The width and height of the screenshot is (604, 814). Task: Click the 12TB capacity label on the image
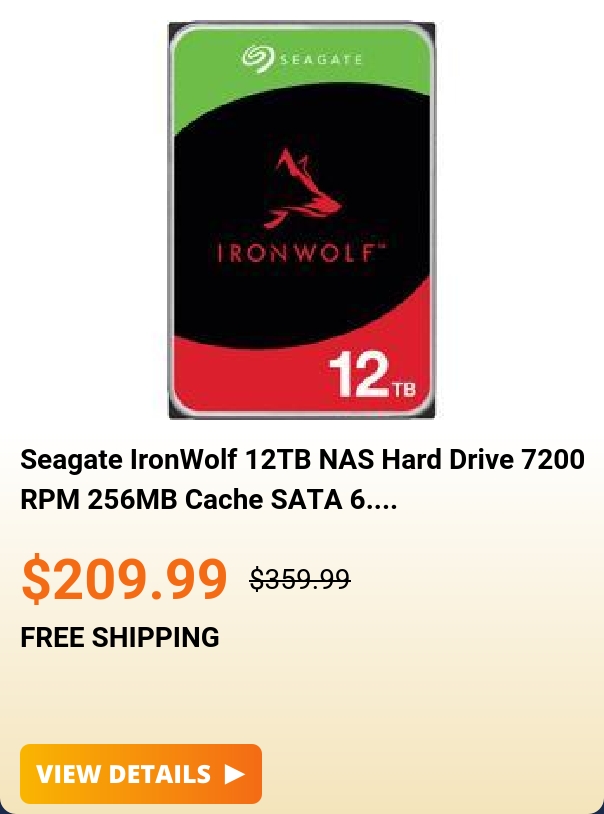click(372, 374)
